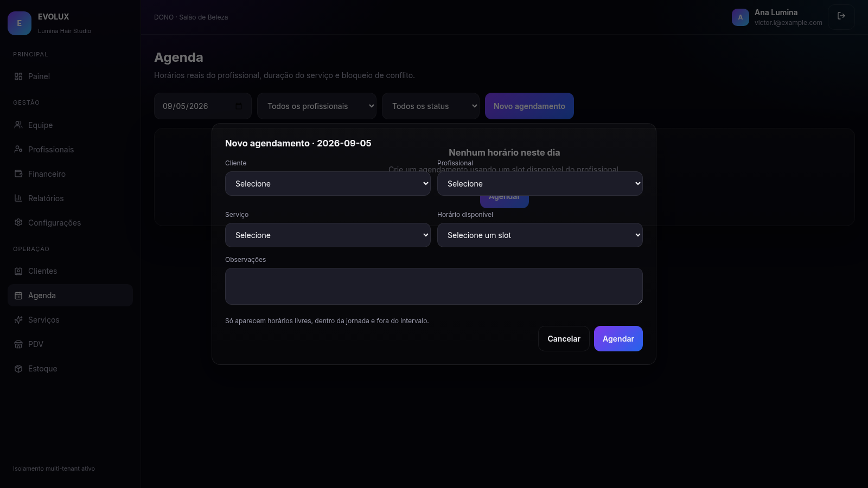Open the Horário disponível slot dropdown
This screenshot has width=868, height=488.
540,235
